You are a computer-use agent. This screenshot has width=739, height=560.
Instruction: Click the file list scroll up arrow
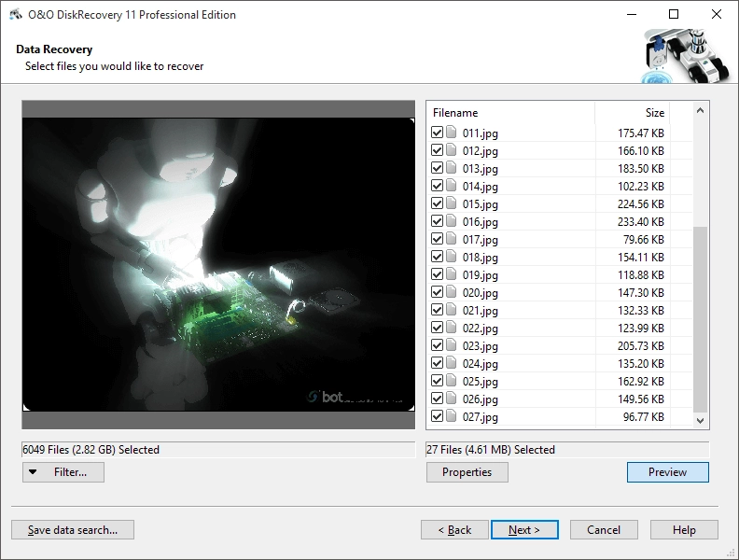pyautogui.click(x=700, y=111)
